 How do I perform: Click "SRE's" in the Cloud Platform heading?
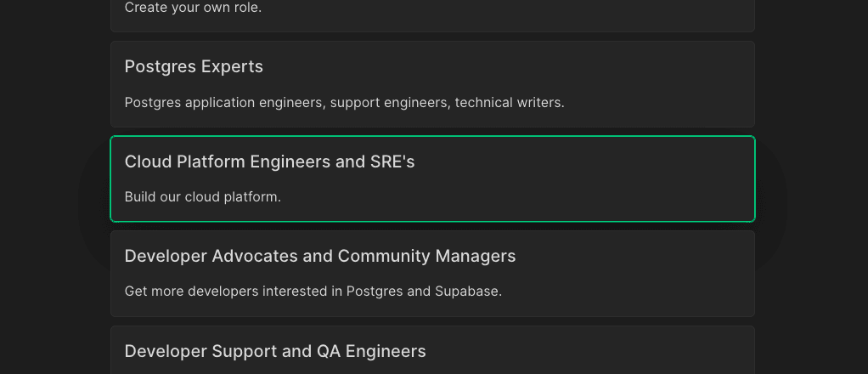pyautogui.click(x=392, y=161)
